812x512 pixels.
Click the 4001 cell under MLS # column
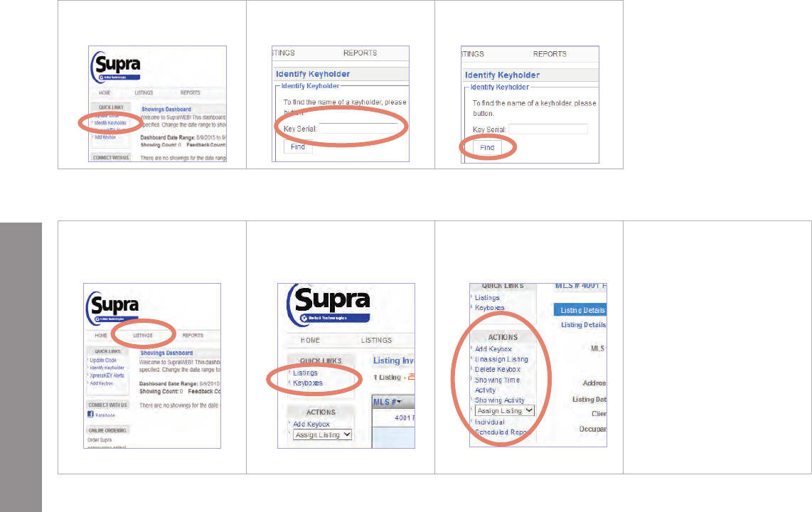click(x=405, y=418)
